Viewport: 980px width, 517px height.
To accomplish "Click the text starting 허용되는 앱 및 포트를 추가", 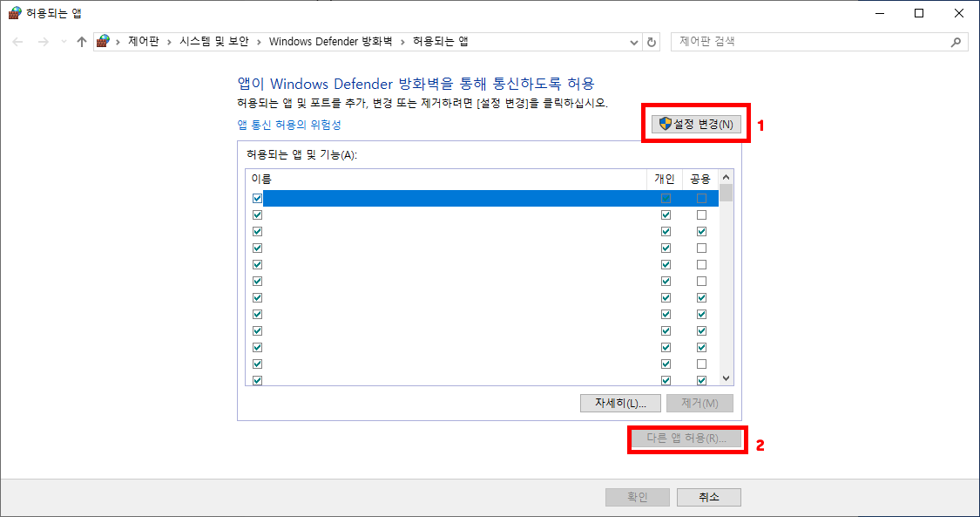I will tap(422, 103).
